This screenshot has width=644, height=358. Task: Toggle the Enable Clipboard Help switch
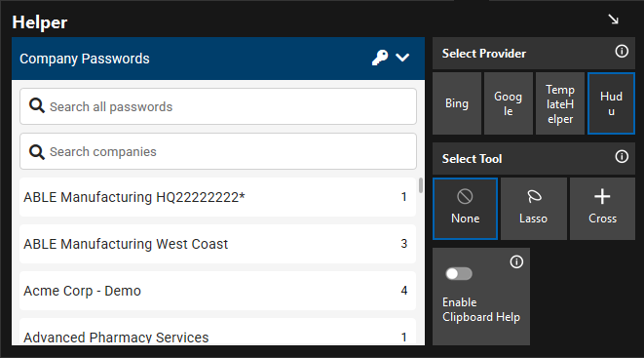pos(459,274)
